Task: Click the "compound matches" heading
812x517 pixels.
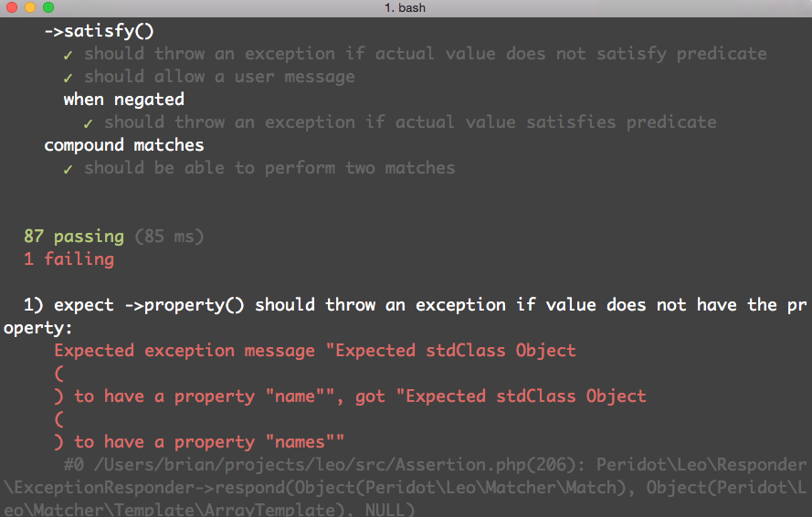Action: (x=123, y=145)
